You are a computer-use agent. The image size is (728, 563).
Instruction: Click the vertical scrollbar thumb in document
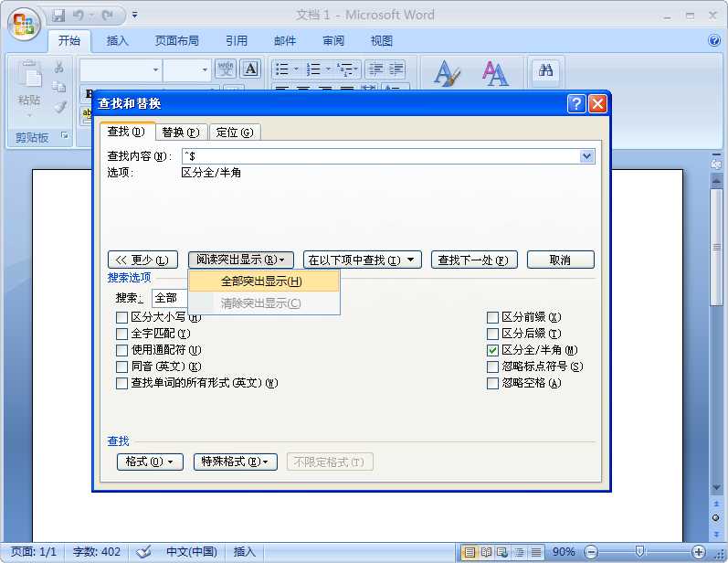(x=717, y=247)
